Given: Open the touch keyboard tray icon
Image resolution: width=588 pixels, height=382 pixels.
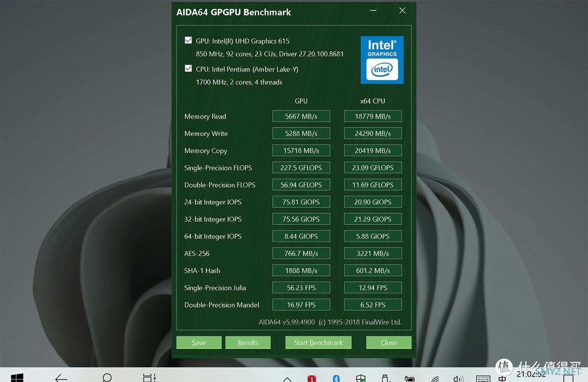Looking at the screenshot, I should 483,379.
